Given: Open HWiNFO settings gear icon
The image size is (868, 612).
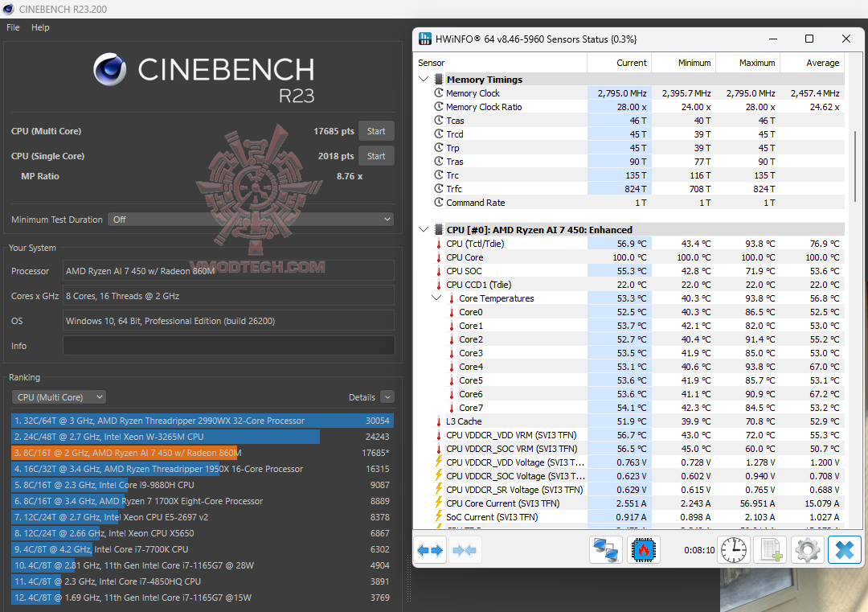Looking at the screenshot, I should [x=807, y=550].
